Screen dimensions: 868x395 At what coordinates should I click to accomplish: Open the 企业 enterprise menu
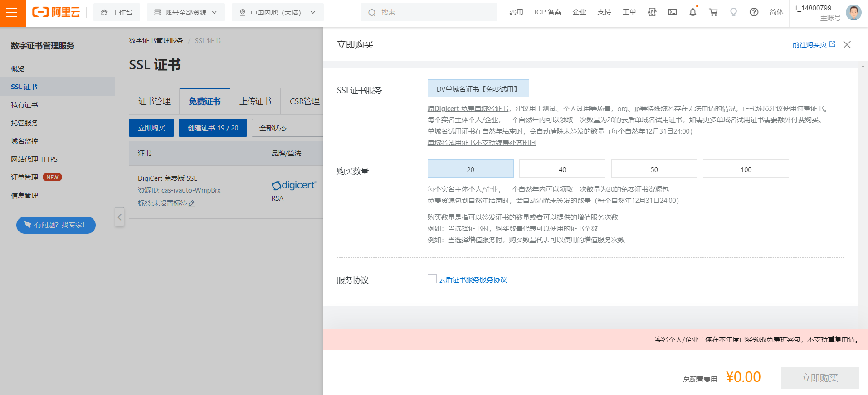(x=580, y=12)
